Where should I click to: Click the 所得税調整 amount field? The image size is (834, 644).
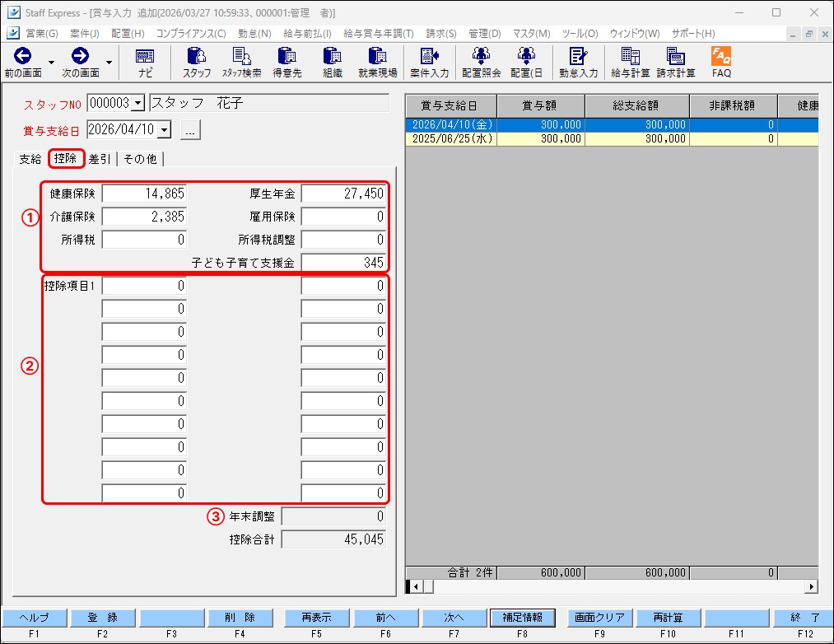(343, 240)
